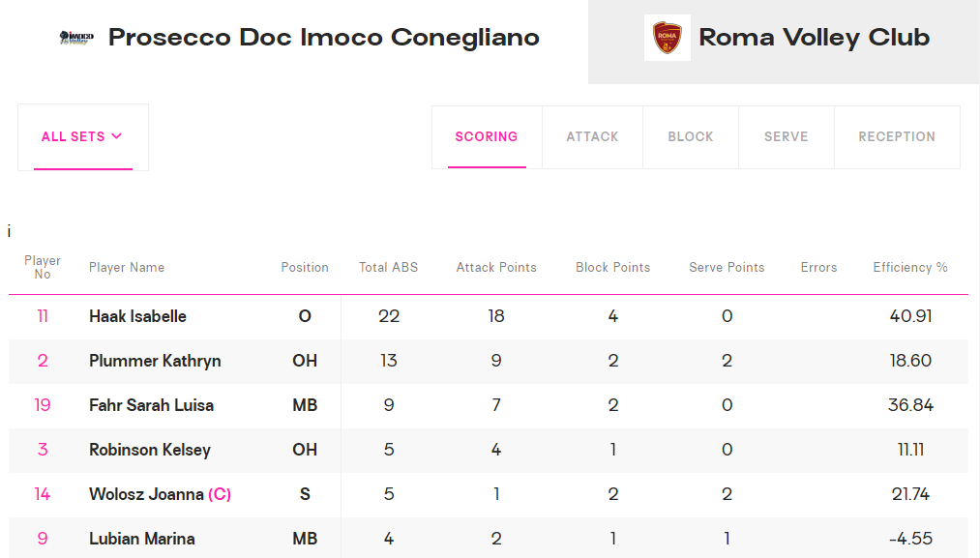Viewport: 980px width, 558px height.
Task: Select the SCORING tab
Action: point(487,137)
